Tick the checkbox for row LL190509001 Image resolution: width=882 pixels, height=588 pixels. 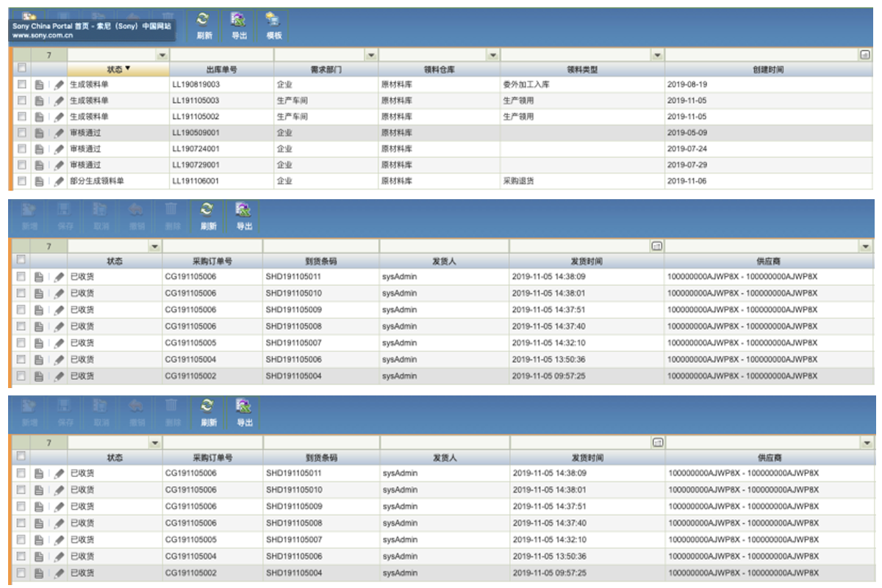pyautogui.click(x=22, y=133)
